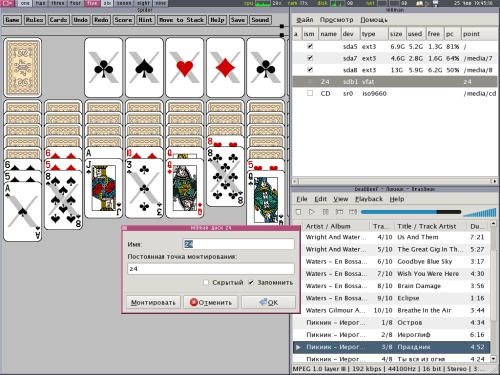
Task: Click the Play icon in the player toolbar
Action: pos(312,212)
